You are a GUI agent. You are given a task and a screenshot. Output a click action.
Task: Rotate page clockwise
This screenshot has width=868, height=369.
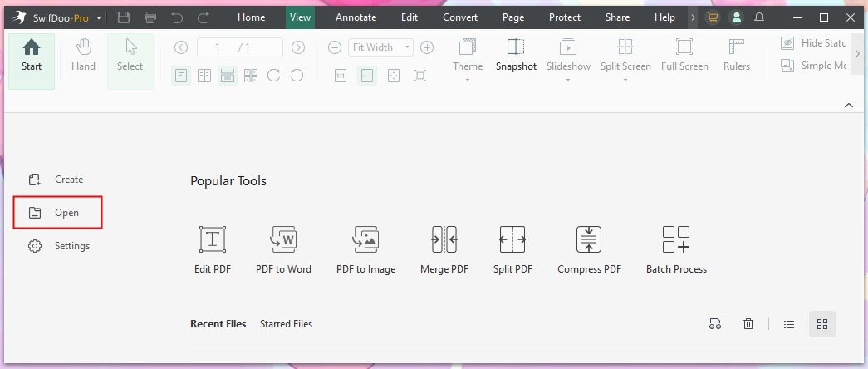[x=273, y=76]
